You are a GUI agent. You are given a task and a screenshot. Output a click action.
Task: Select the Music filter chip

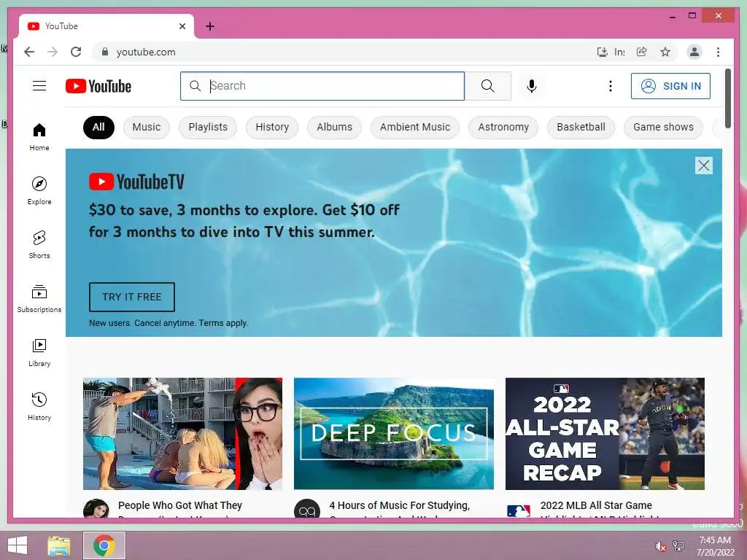tap(146, 127)
